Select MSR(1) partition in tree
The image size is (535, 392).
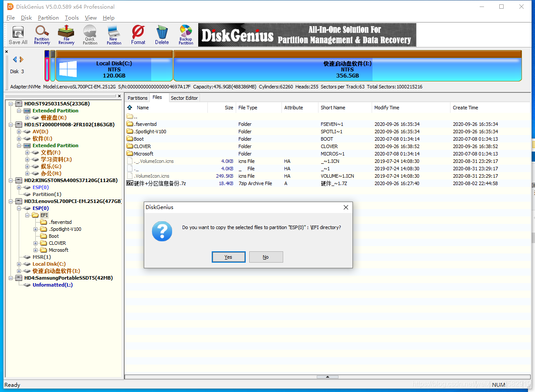(x=42, y=257)
